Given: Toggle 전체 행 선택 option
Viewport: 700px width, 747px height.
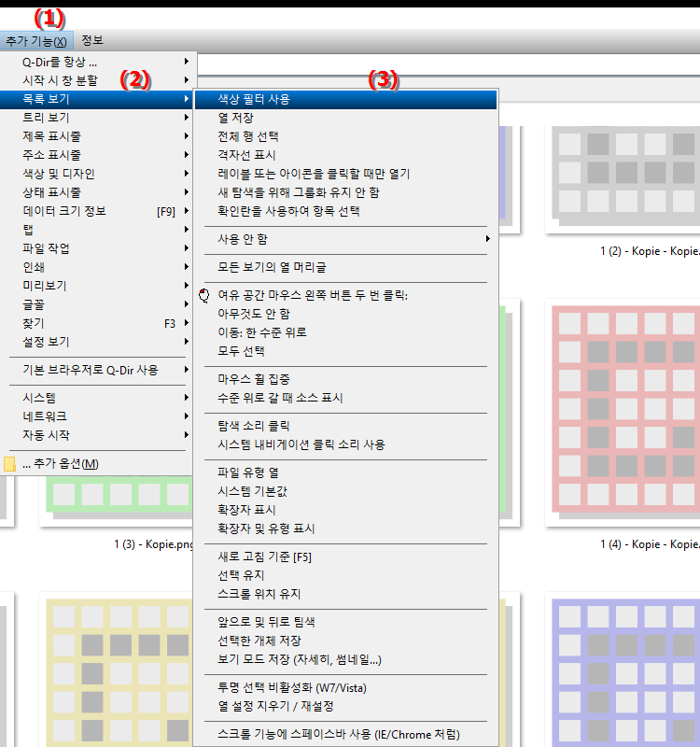Looking at the screenshot, I should 345,136.
